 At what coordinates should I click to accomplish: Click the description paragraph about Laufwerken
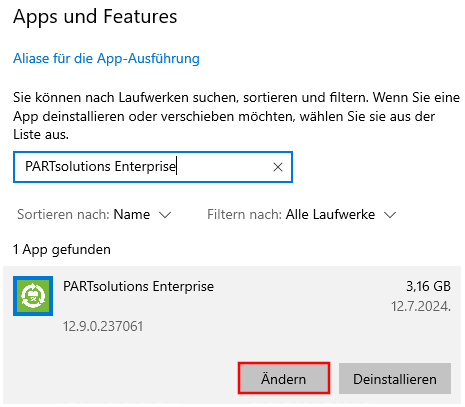(236, 116)
